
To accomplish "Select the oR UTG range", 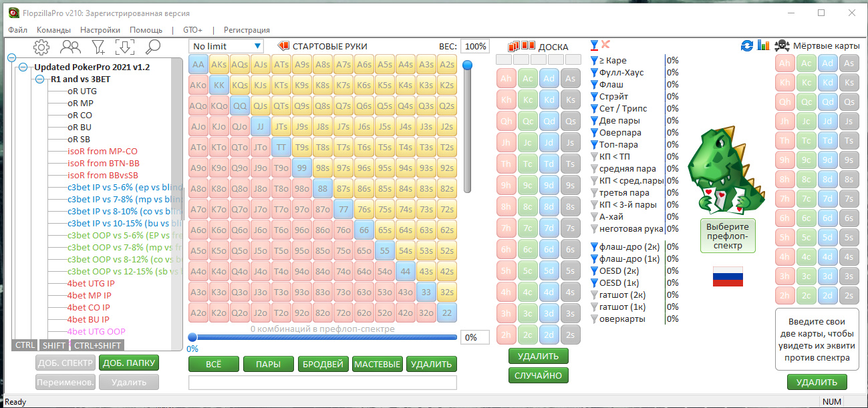I will [x=82, y=91].
